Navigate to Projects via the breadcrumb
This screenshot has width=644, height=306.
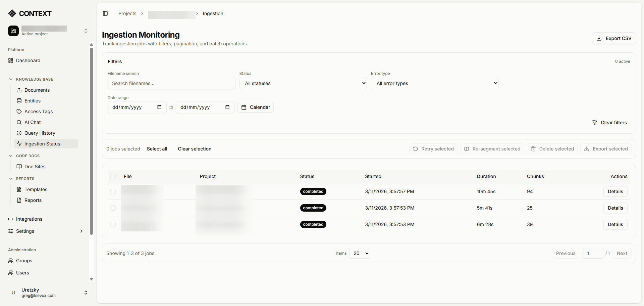coord(127,13)
